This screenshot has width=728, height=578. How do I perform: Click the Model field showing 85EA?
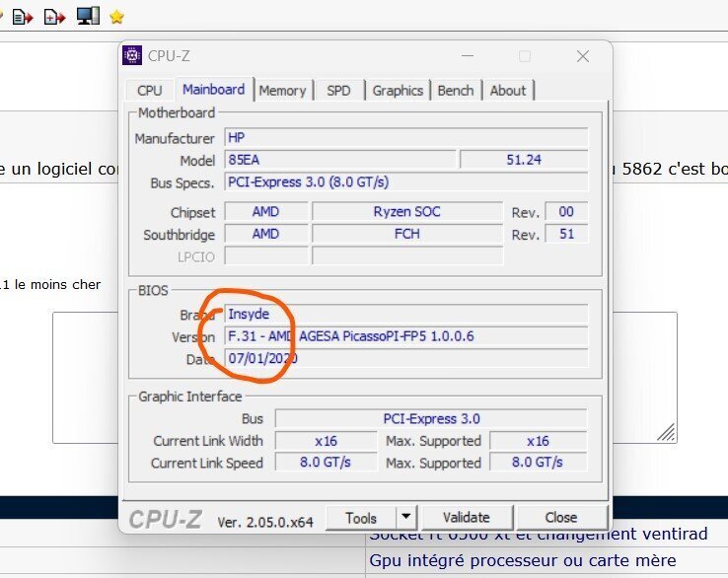tap(340, 160)
